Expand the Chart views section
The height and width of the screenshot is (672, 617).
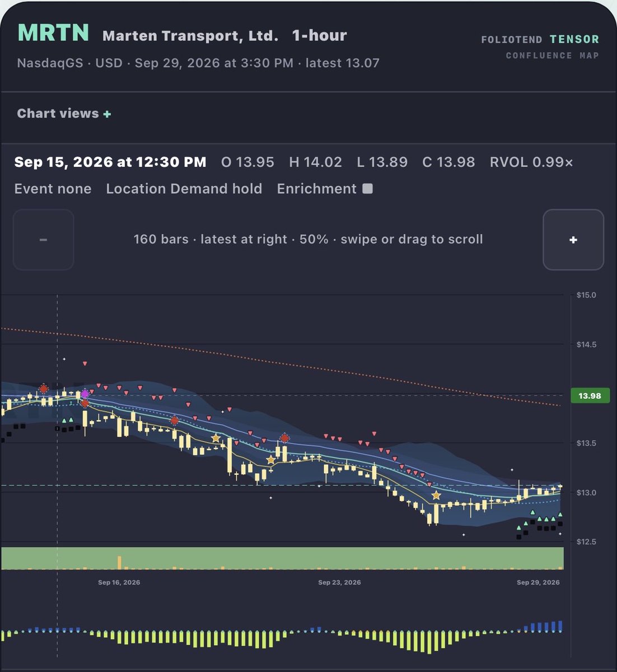click(x=64, y=114)
